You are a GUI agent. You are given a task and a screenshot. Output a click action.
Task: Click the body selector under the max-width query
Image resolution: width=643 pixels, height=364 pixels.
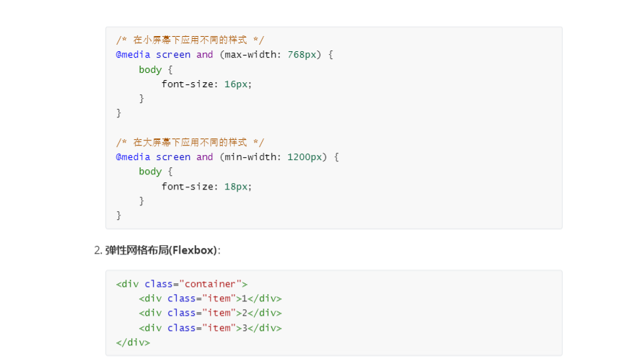pos(150,69)
